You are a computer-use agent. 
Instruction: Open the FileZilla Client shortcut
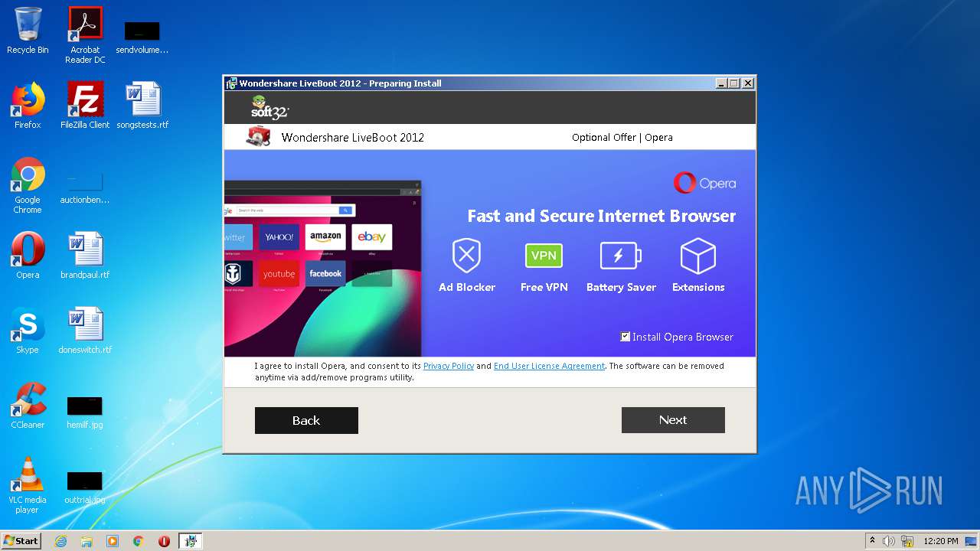point(85,106)
